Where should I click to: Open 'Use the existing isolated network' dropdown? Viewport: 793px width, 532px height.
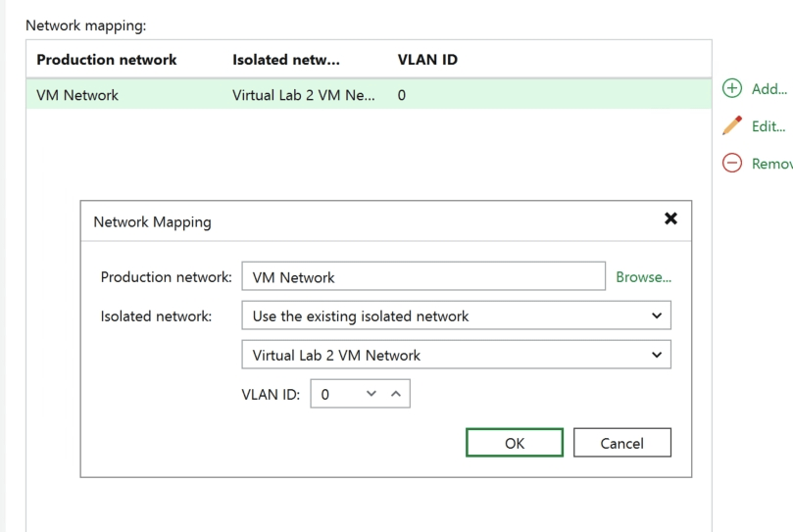tap(456, 315)
